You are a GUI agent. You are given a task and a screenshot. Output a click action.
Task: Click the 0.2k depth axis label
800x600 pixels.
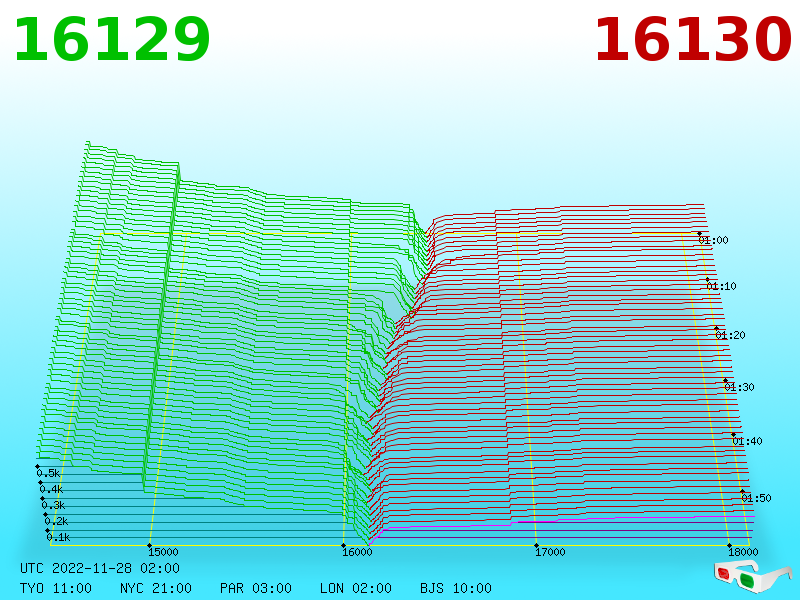[x=56, y=521]
